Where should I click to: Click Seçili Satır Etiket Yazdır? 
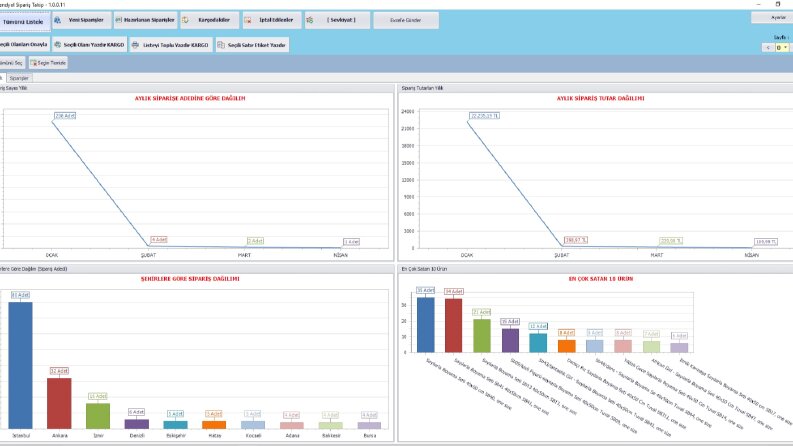pyautogui.click(x=252, y=45)
